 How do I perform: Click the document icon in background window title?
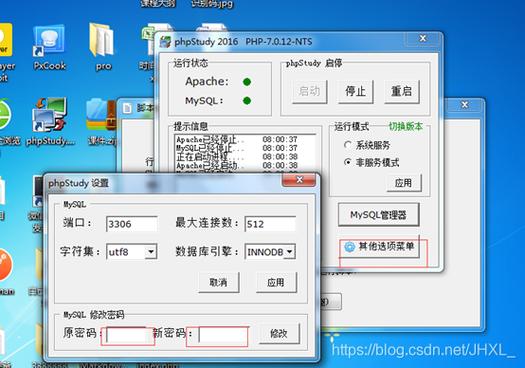coord(128,108)
